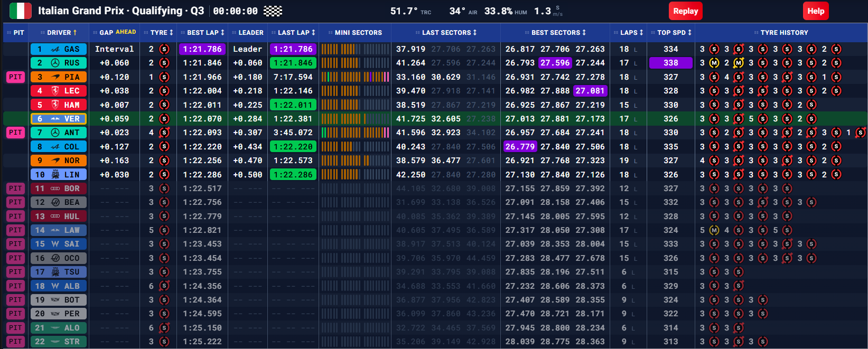Click the team logo on LIN tag
Screen dimensions: 868x349
tap(55, 174)
